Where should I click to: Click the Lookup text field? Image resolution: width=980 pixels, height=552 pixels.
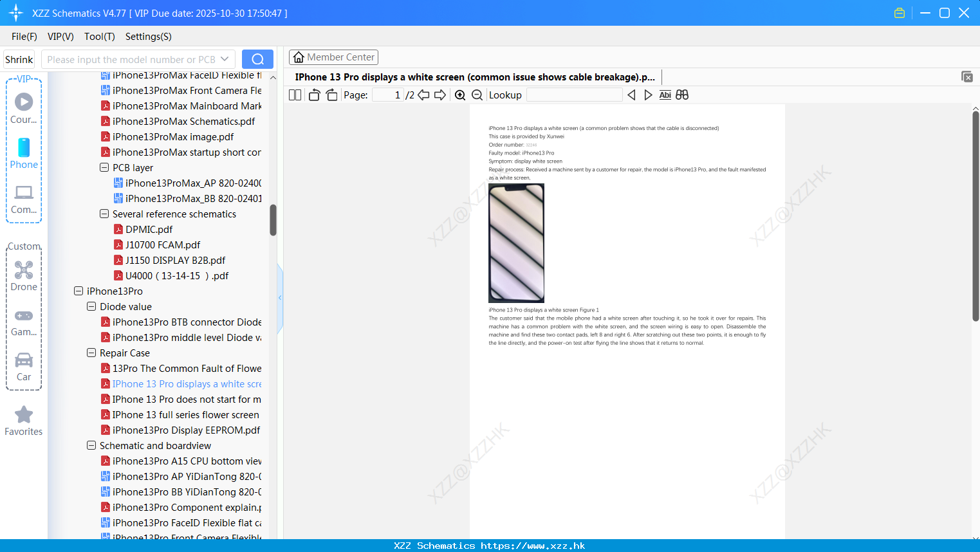coord(575,95)
